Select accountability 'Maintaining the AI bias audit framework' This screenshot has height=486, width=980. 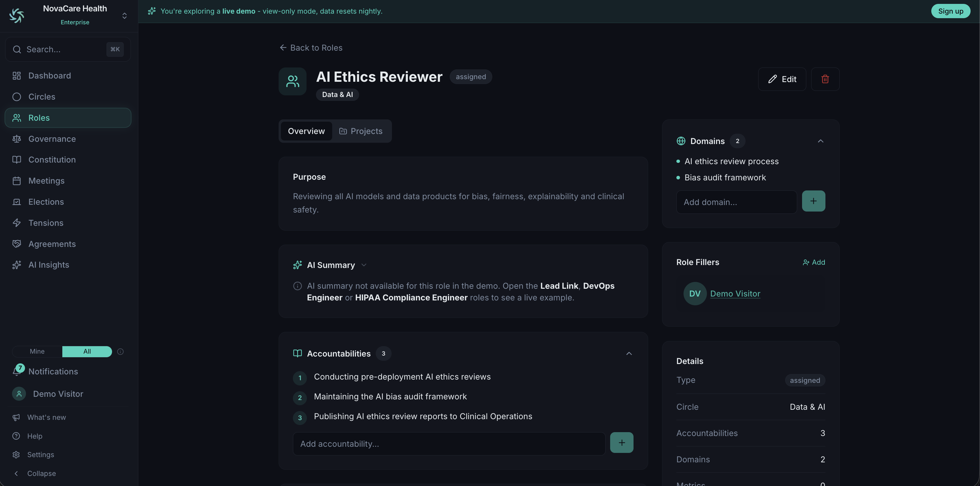click(x=390, y=396)
